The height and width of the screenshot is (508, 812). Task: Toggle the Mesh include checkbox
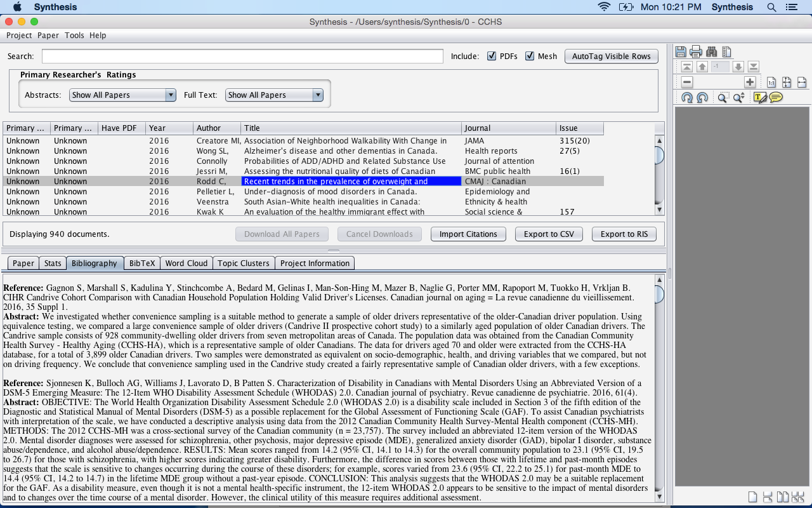530,56
